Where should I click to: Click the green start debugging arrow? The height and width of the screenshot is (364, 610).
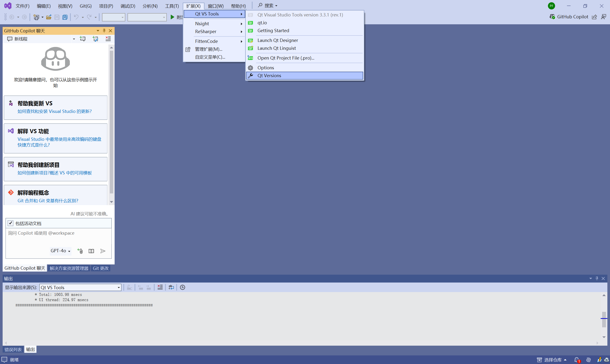173,17
